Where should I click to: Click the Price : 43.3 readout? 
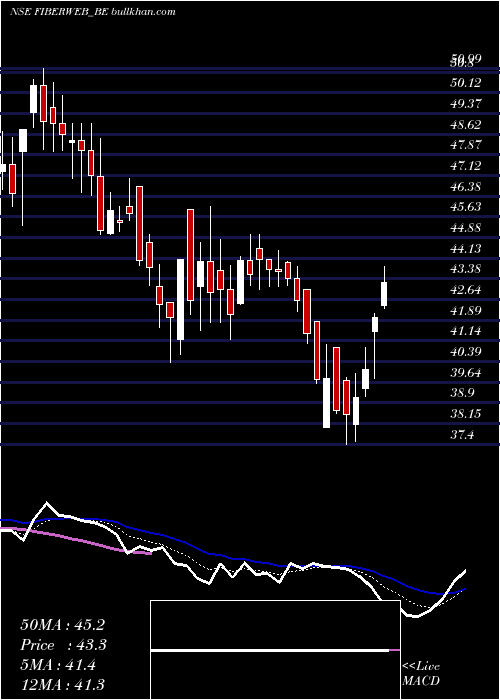pos(63,645)
